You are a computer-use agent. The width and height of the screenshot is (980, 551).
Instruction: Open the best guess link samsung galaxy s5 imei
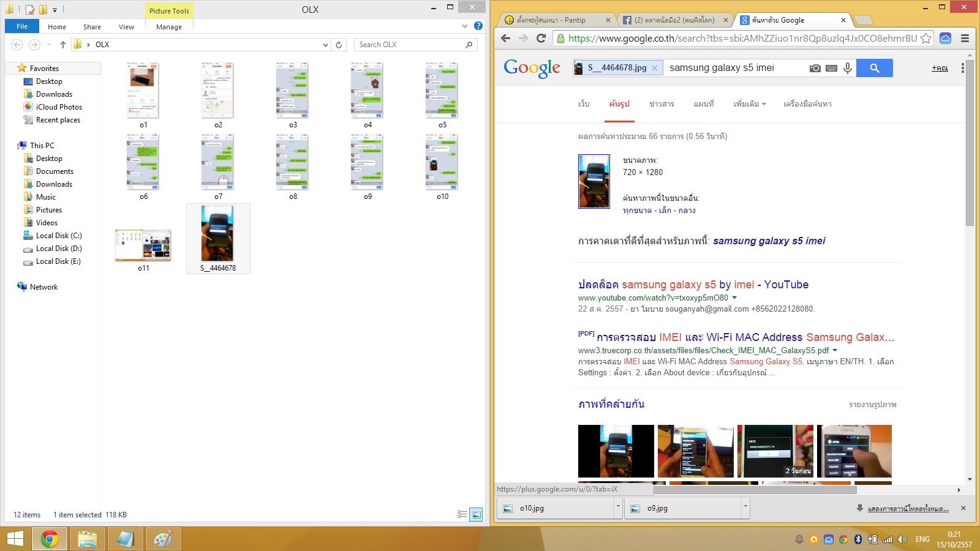tap(769, 241)
